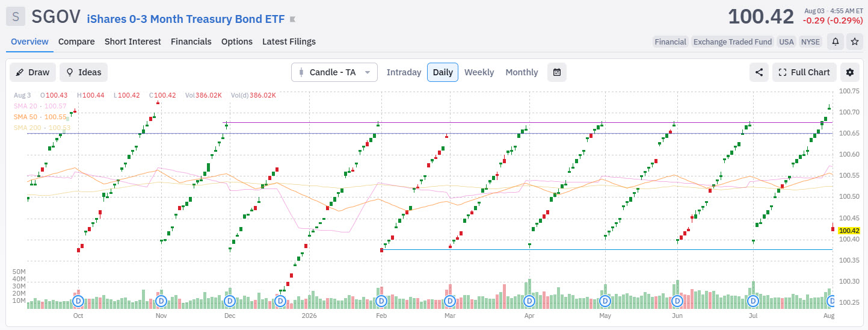Click the large 100.42 price quote
The height and width of the screenshot is (330, 868).
[761, 17]
